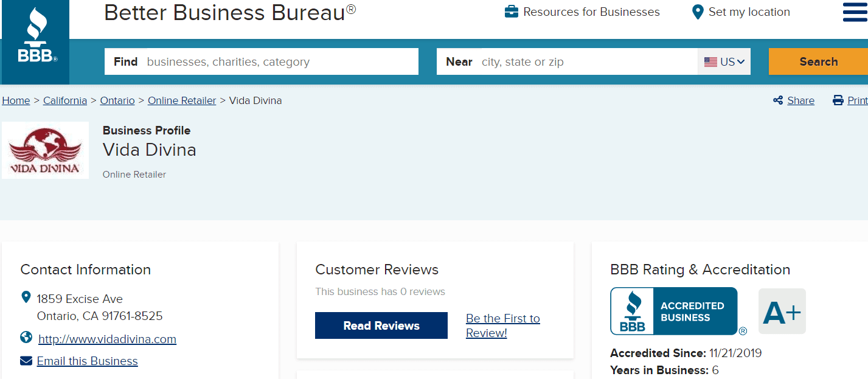Click the Better Business Bureau title text

pyautogui.click(x=230, y=12)
